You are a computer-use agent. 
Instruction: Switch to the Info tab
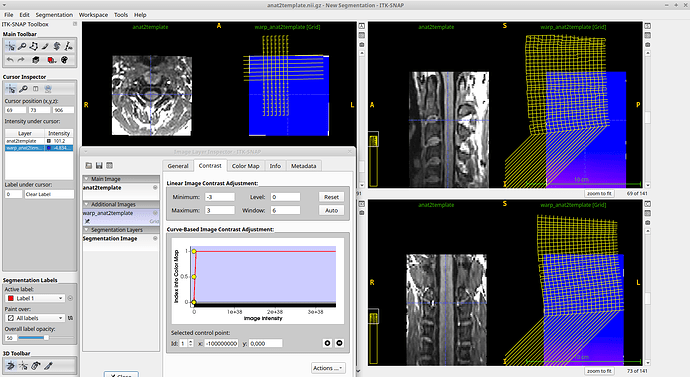coord(275,166)
